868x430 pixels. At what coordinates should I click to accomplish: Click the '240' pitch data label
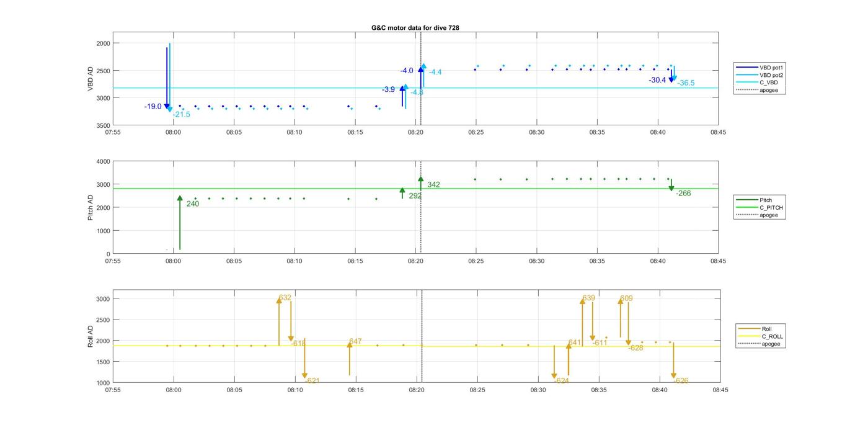point(193,204)
